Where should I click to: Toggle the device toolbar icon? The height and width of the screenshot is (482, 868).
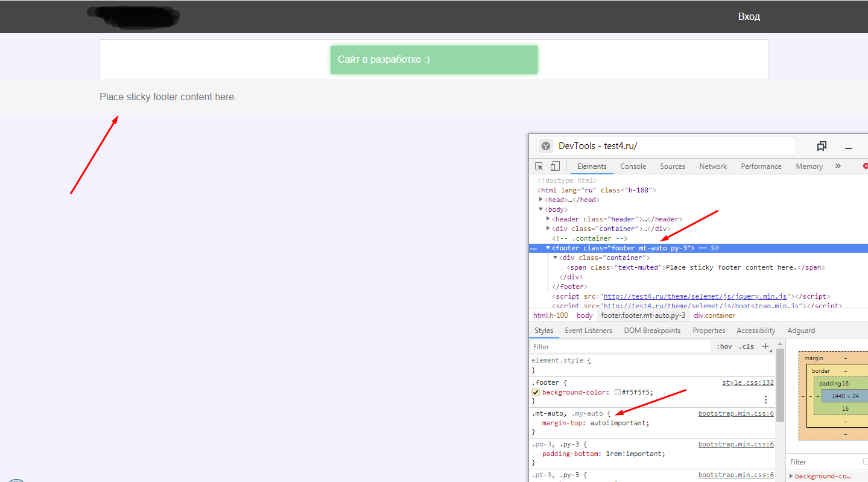coord(555,166)
